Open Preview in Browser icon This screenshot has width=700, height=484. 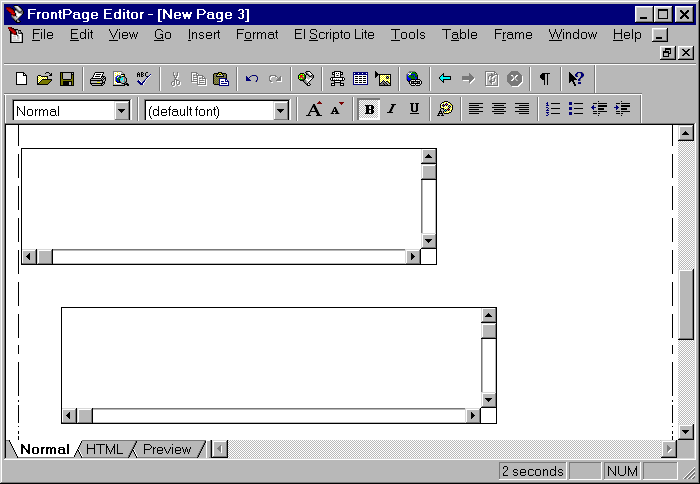click(121, 79)
